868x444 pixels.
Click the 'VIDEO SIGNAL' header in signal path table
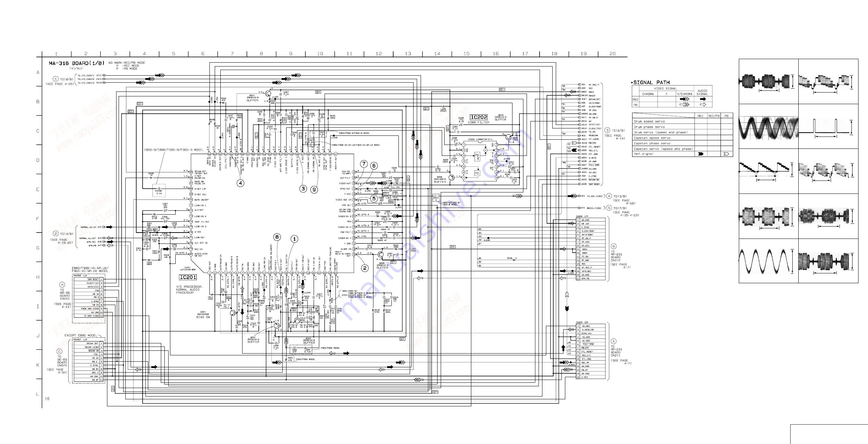665,89
